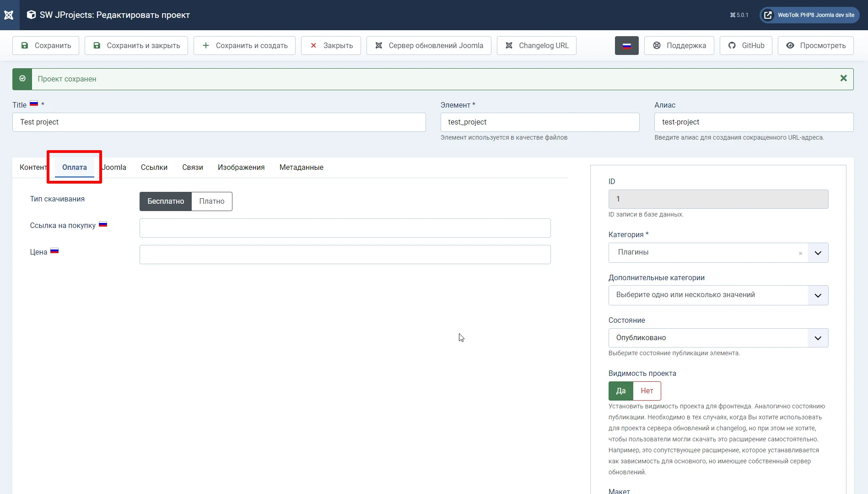The width and height of the screenshot is (868, 494).
Task: Select Платно download type
Action: click(x=212, y=201)
